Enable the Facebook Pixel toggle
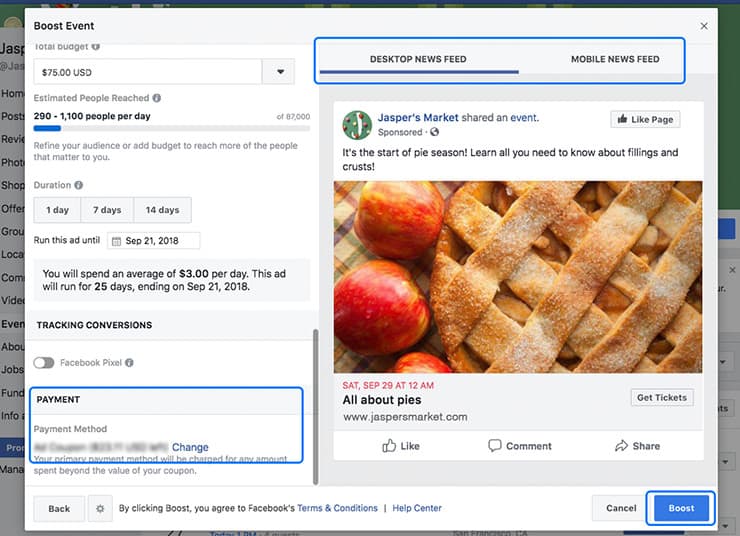740x536 pixels. point(44,363)
